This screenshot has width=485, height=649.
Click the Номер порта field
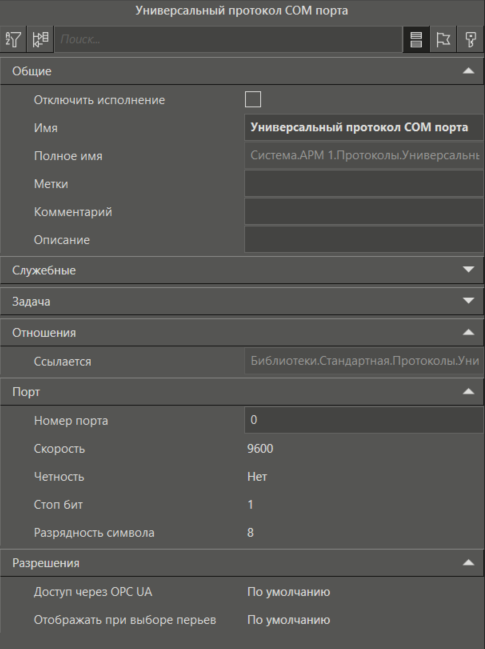pos(364,420)
